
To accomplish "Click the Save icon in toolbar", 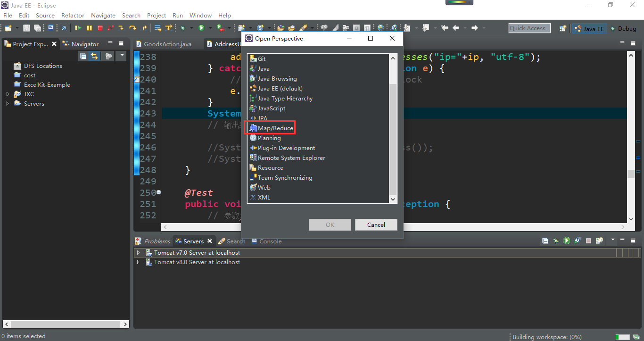I will tap(27, 28).
